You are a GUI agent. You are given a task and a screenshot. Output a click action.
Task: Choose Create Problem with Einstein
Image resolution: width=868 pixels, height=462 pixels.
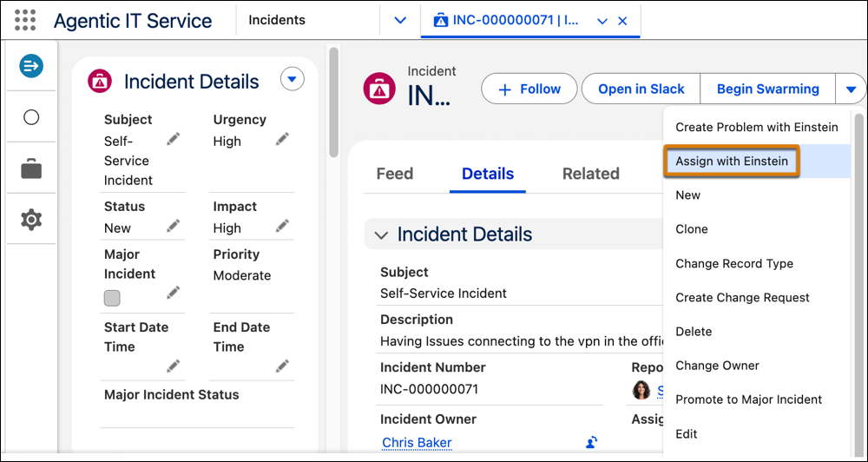coord(757,127)
